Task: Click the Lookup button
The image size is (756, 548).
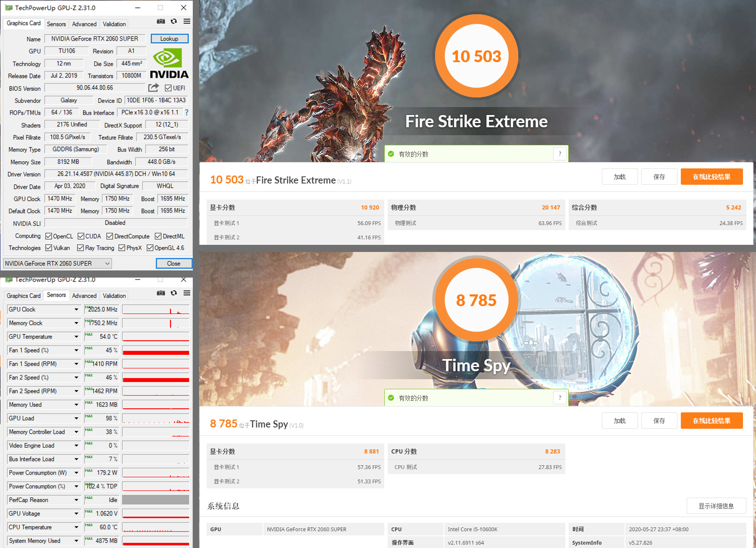Action: [169, 39]
